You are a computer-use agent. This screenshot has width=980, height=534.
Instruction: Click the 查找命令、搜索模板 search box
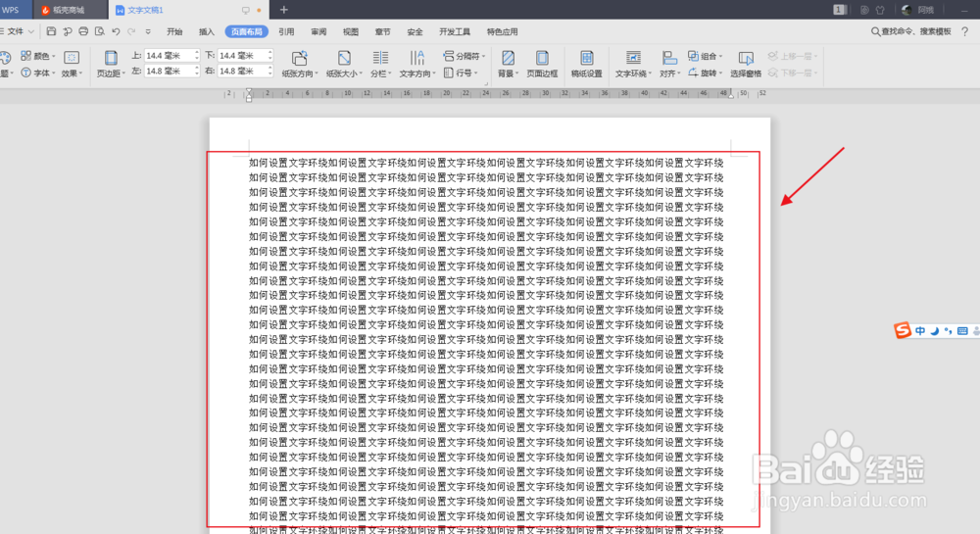(911, 31)
